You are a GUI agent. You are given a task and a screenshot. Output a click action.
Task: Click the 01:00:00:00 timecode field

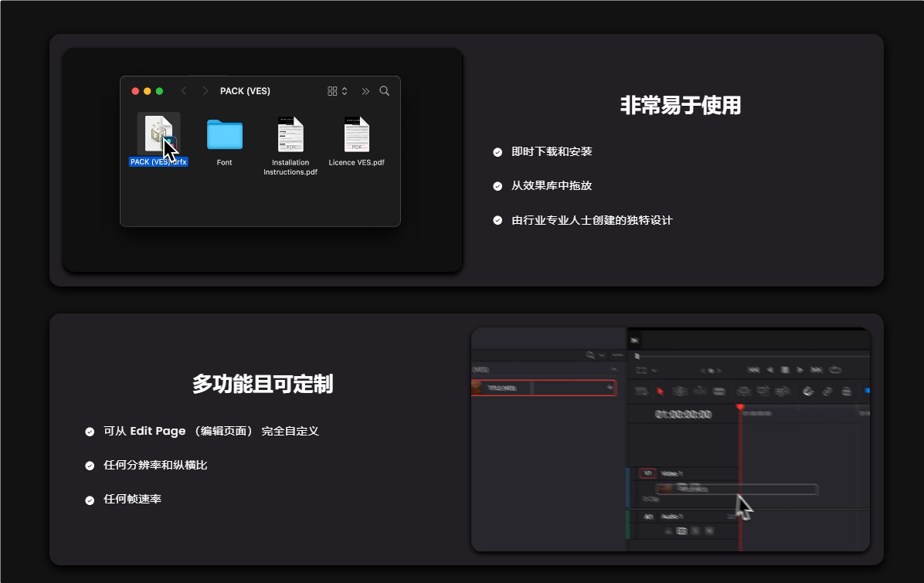pyautogui.click(x=684, y=415)
